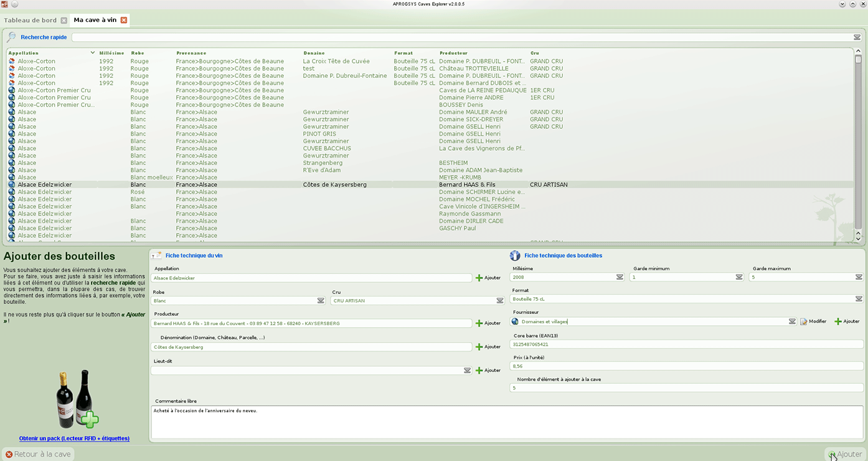This screenshot has height=461, width=868.
Task: Sort by the Cru column header
Action: 534,53
